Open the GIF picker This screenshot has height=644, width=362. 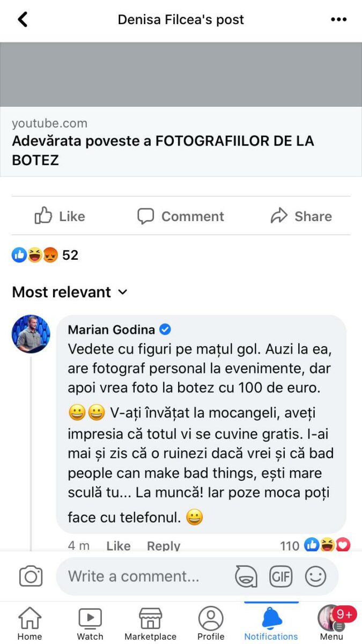tap(280, 576)
